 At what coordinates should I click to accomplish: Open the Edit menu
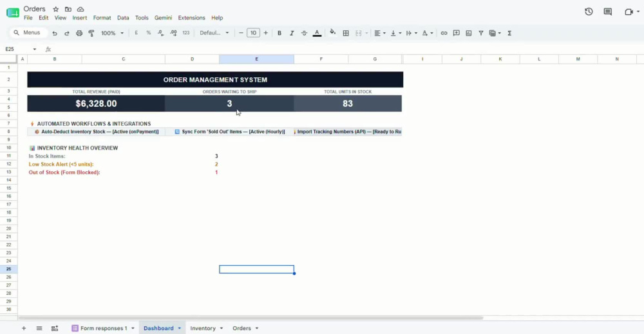(x=44, y=17)
